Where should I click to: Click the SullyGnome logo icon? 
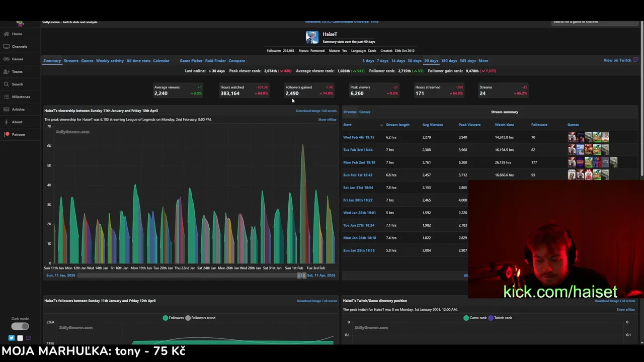click(20, 23)
